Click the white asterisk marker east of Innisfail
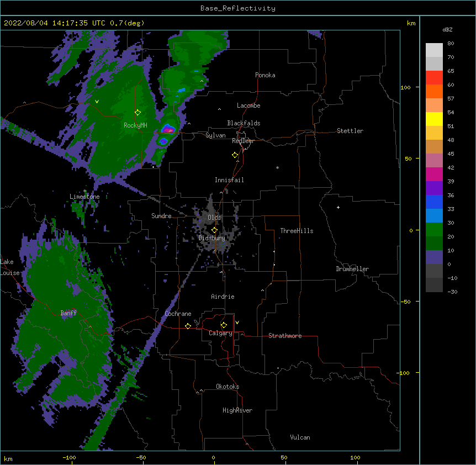 click(277, 167)
